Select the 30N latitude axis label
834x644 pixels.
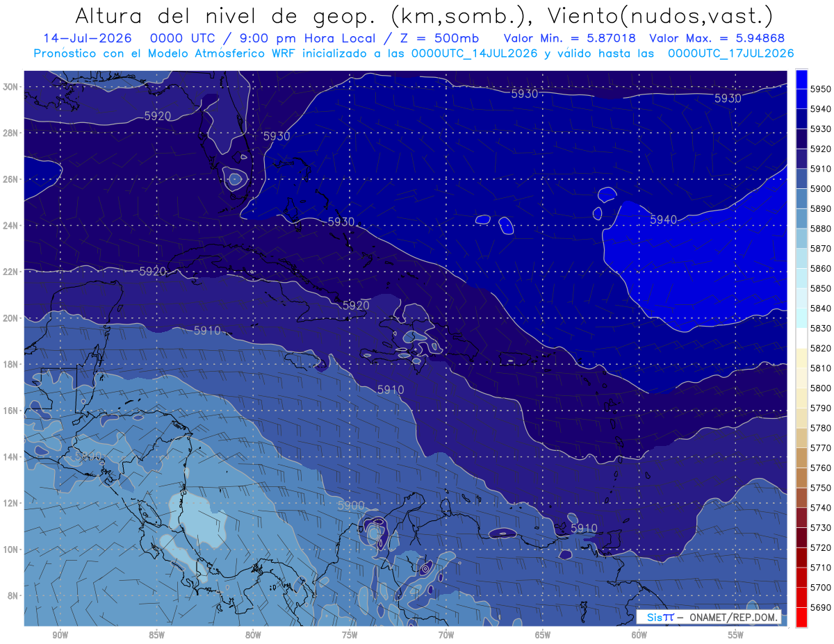tap(12, 86)
